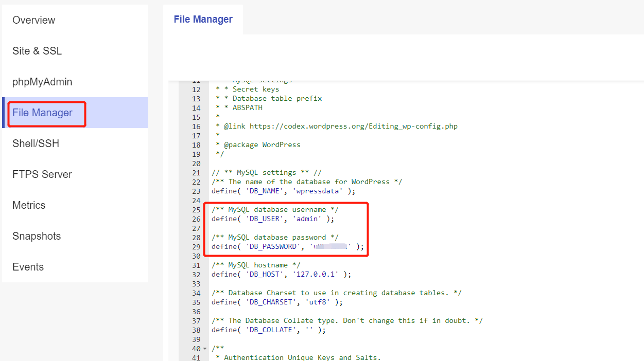Screen dimensions: 644x361
Task: Click the 'name of the database for WordPress' comment
Action: [x=307, y=182]
